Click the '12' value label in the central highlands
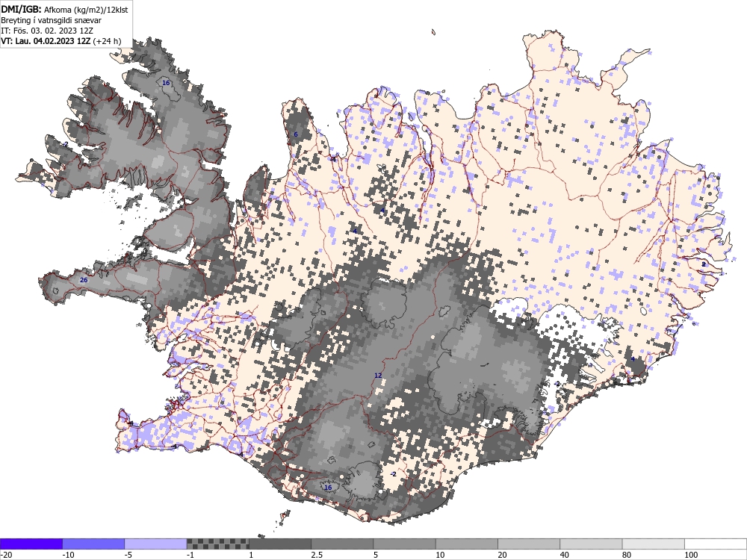 click(x=378, y=376)
